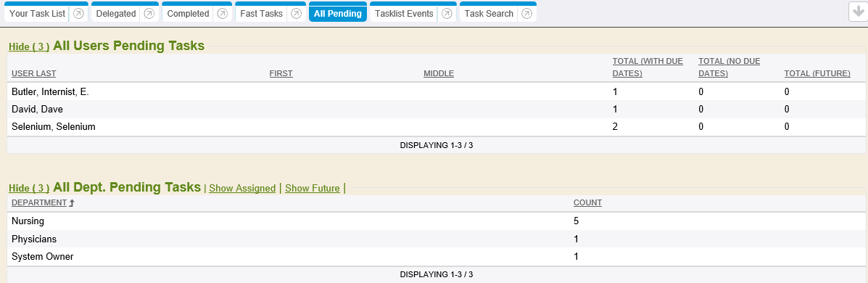Click pop-out icon beside Delegated tab
The image size is (868, 283).
click(149, 14)
